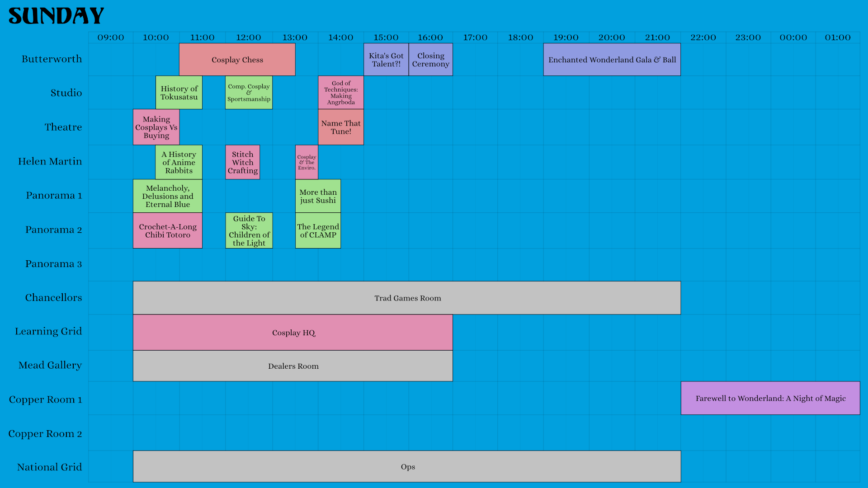
Task: Click the Panorama 1 room label
Action: tap(54, 195)
